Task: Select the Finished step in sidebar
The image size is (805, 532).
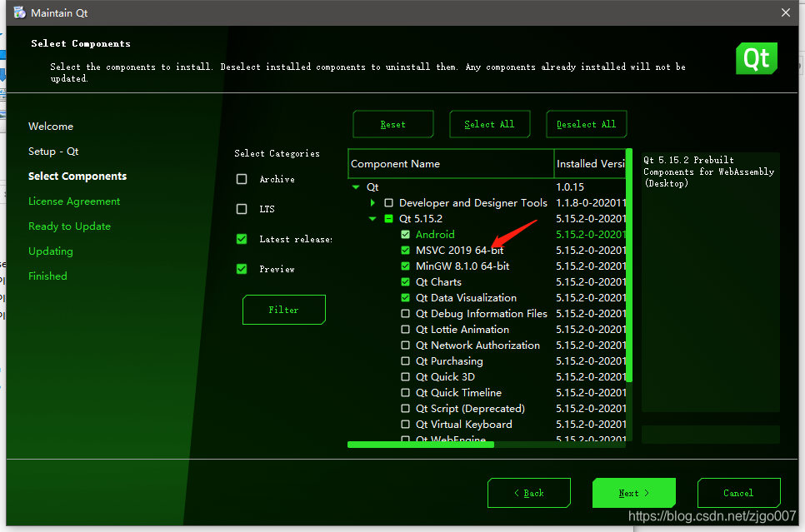Action: click(x=47, y=276)
